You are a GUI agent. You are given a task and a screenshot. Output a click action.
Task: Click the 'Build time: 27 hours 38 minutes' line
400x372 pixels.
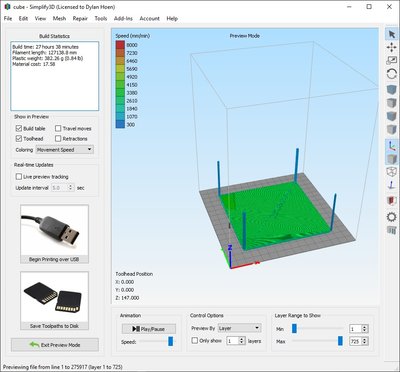pos(45,47)
